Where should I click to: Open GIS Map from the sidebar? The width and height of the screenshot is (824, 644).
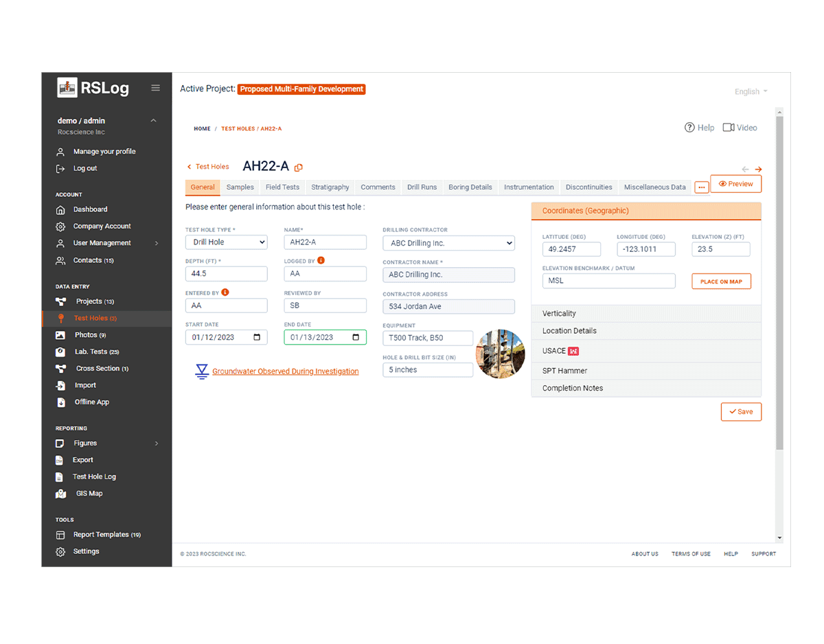click(x=89, y=494)
